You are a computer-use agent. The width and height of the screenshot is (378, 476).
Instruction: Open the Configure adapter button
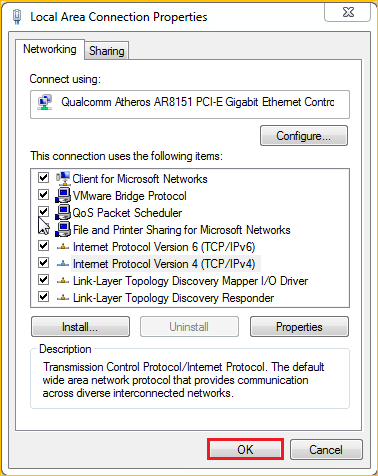coord(304,136)
